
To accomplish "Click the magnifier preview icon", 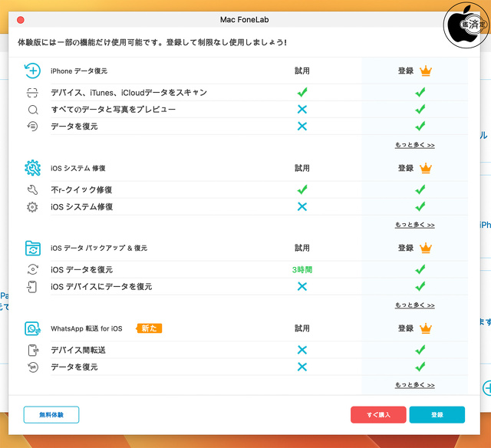I will [32, 110].
